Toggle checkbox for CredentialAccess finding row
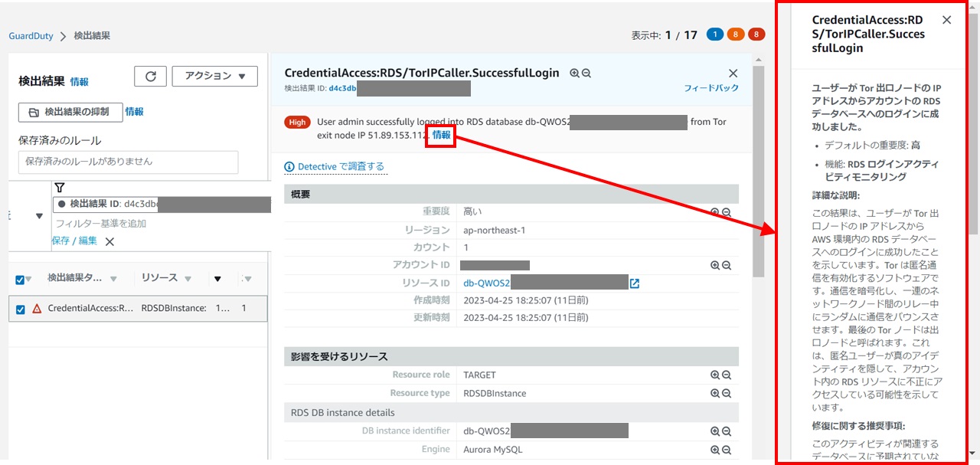This screenshot has height=465, width=980. 21,309
